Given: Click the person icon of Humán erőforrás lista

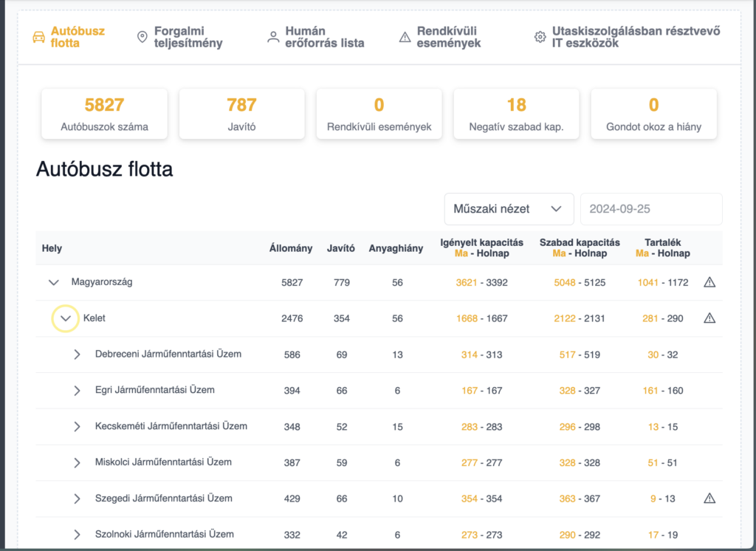Looking at the screenshot, I should click(273, 37).
